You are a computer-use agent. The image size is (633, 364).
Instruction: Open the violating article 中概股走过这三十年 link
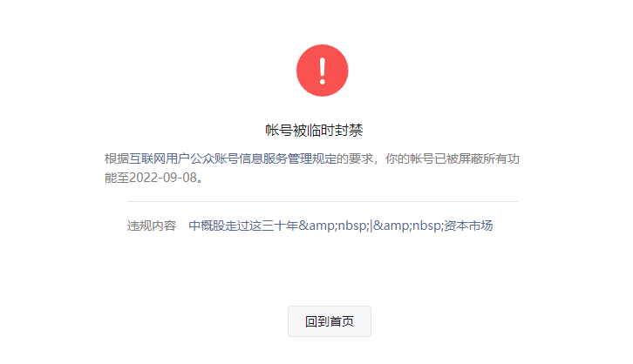341,226
